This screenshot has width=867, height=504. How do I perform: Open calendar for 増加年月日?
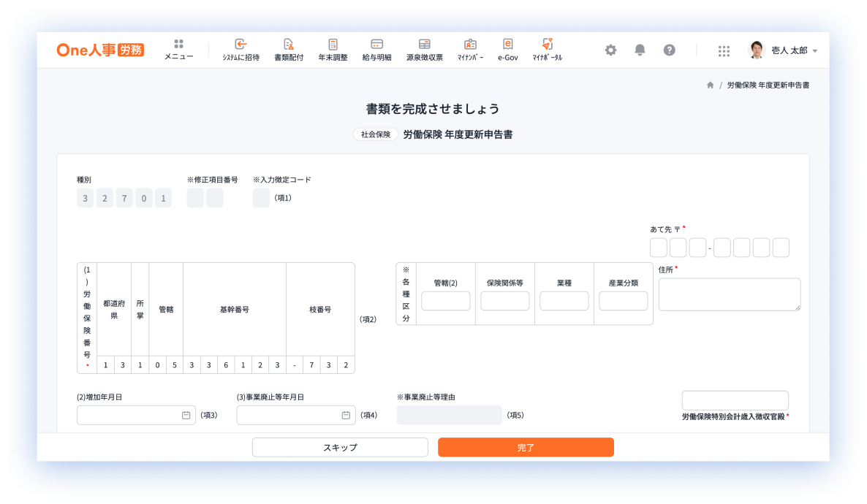coord(186,415)
